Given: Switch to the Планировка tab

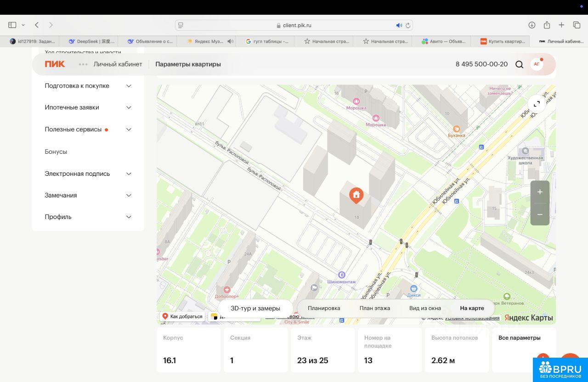Looking at the screenshot, I should click(x=324, y=308).
